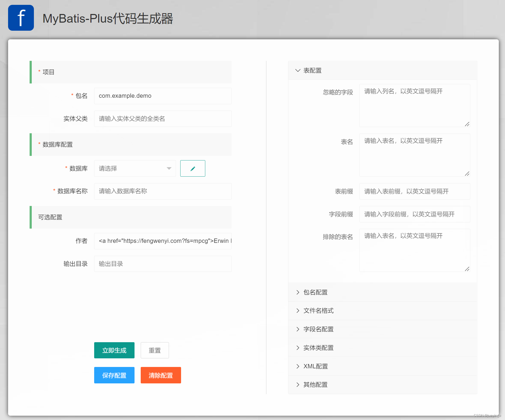This screenshot has width=505, height=420.
Task: Open the 数据库 select dropdown
Action: tap(135, 169)
